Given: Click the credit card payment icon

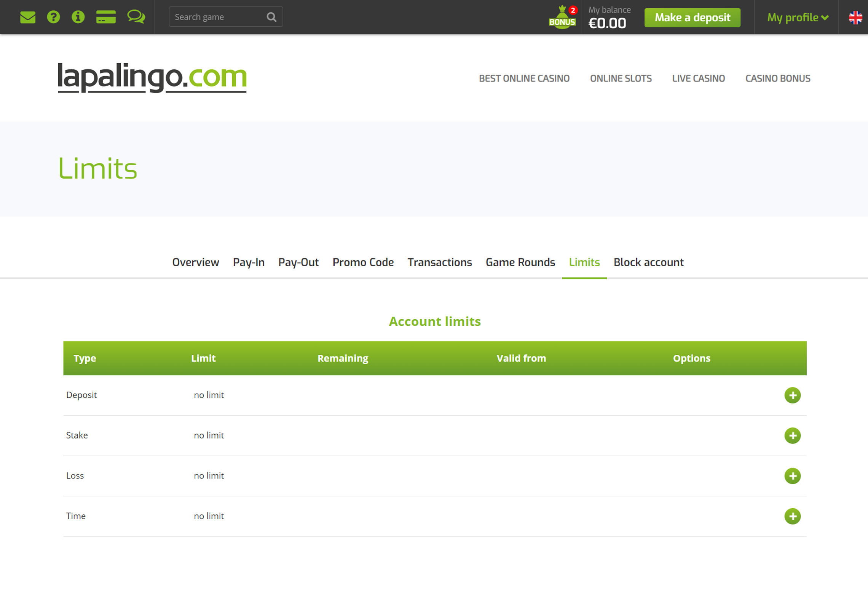Looking at the screenshot, I should [106, 17].
